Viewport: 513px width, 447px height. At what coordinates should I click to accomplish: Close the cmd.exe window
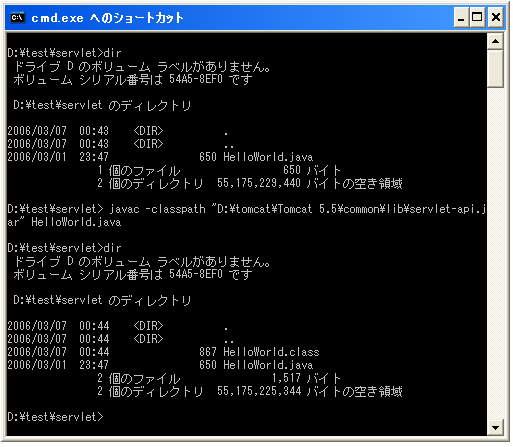[x=496, y=17]
